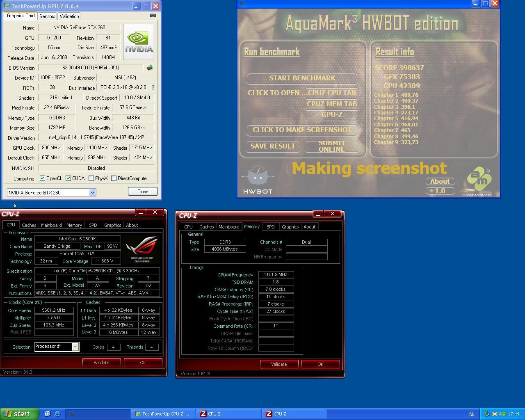Screen dimensions: 525x420
Task: Click the Driver Version field in GPU-Z
Action: pos(96,137)
